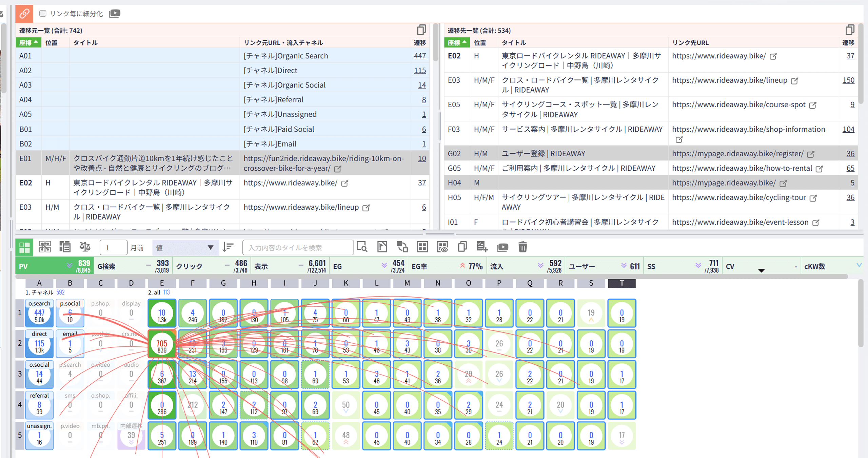The image size is (868, 458).
Task: Click the trash delete icon in toolbar
Action: point(522,247)
